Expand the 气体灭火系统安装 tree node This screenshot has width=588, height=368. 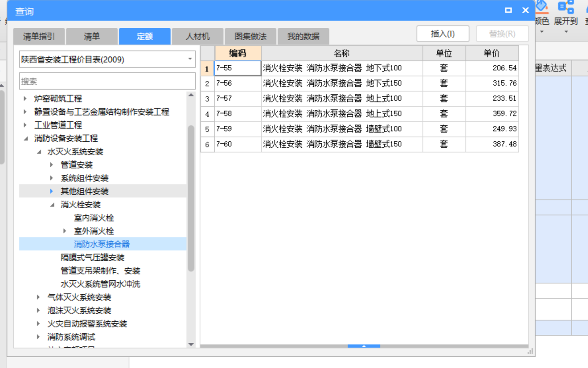[38, 297]
